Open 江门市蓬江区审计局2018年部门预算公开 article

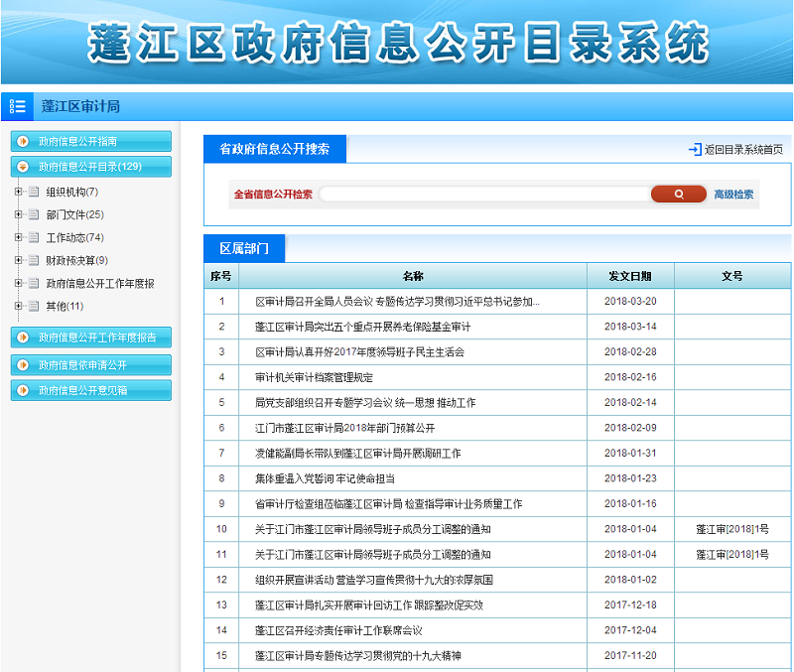[344, 428]
